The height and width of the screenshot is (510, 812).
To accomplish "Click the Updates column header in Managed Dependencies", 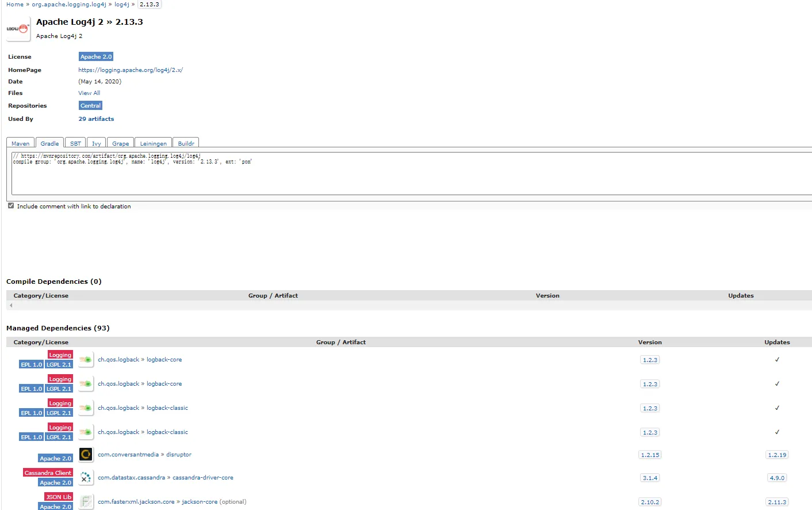I will pos(777,342).
